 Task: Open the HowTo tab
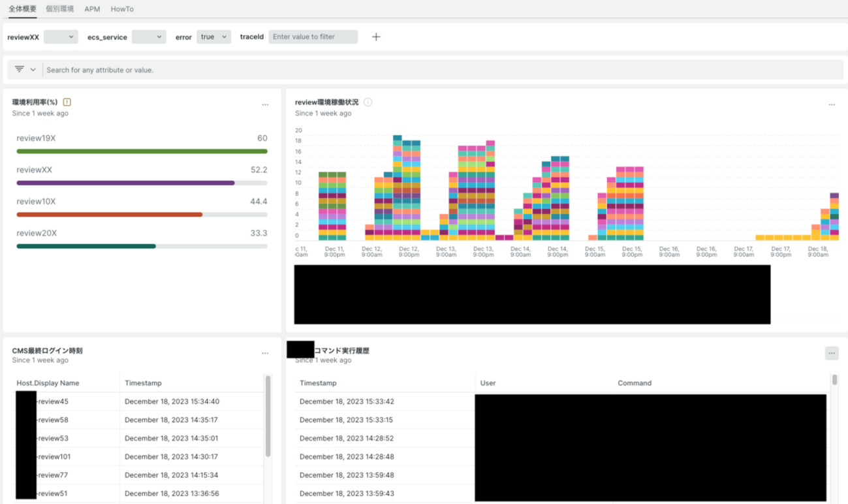[x=122, y=9]
